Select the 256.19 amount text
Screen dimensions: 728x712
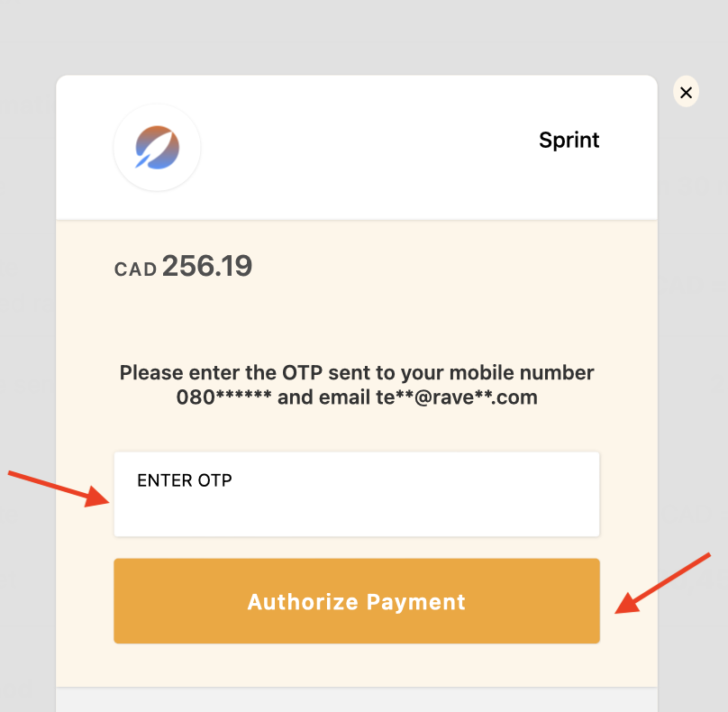coord(207,267)
